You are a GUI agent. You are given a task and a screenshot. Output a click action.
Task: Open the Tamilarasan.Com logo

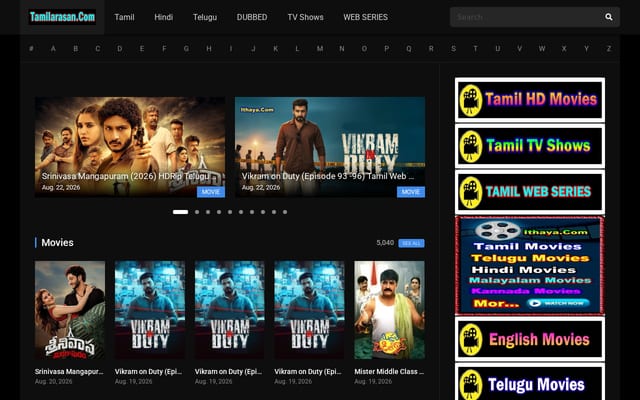[x=62, y=17]
